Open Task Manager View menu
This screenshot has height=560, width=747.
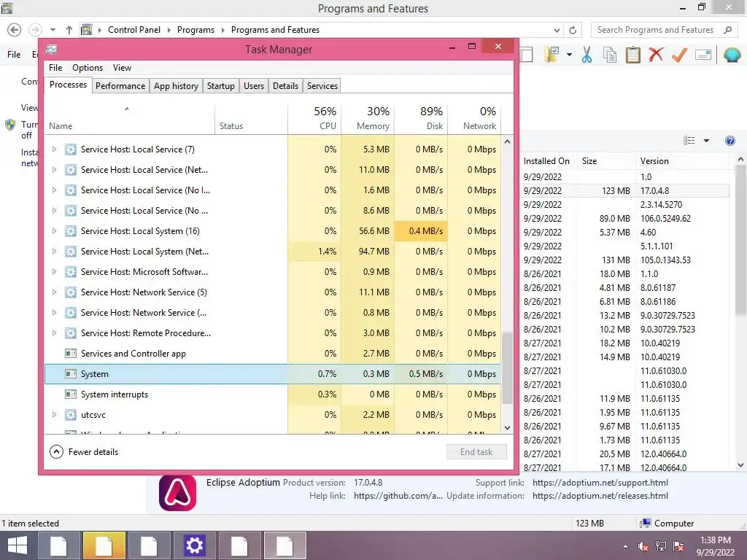pyautogui.click(x=122, y=68)
